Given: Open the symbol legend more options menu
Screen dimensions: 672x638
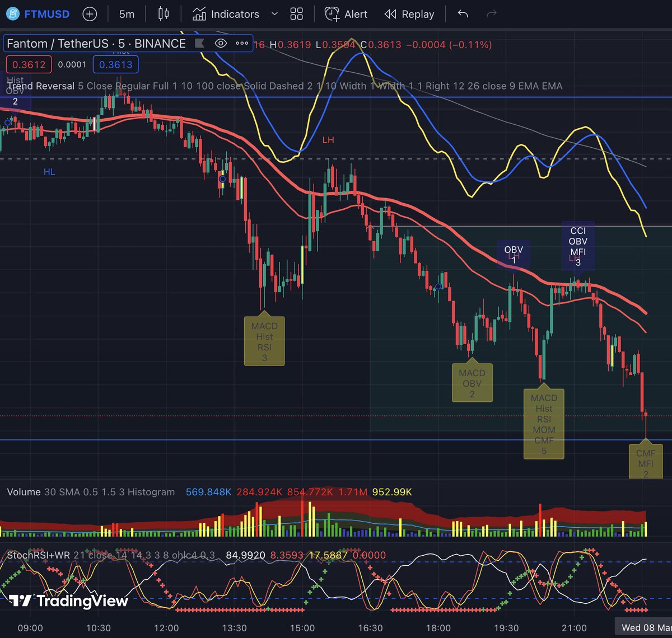Looking at the screenshot, I should tap(242, 44).
